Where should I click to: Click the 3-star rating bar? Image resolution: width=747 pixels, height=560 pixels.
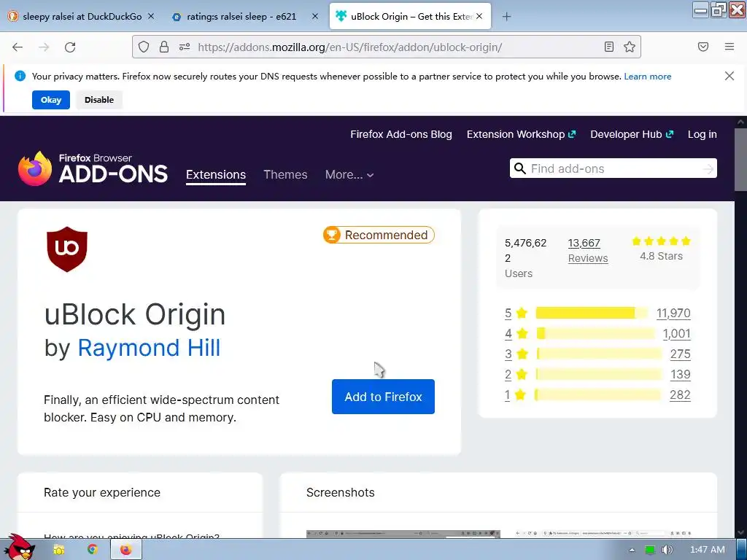click(x=599, y=354)
